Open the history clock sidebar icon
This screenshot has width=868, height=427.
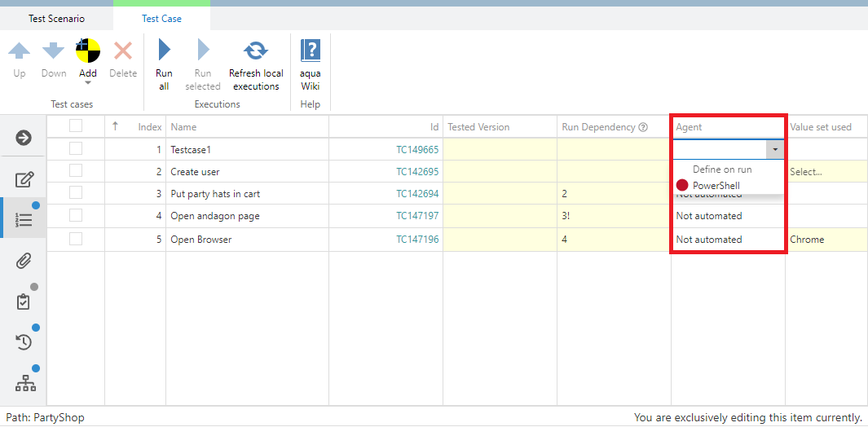(24, 342)
